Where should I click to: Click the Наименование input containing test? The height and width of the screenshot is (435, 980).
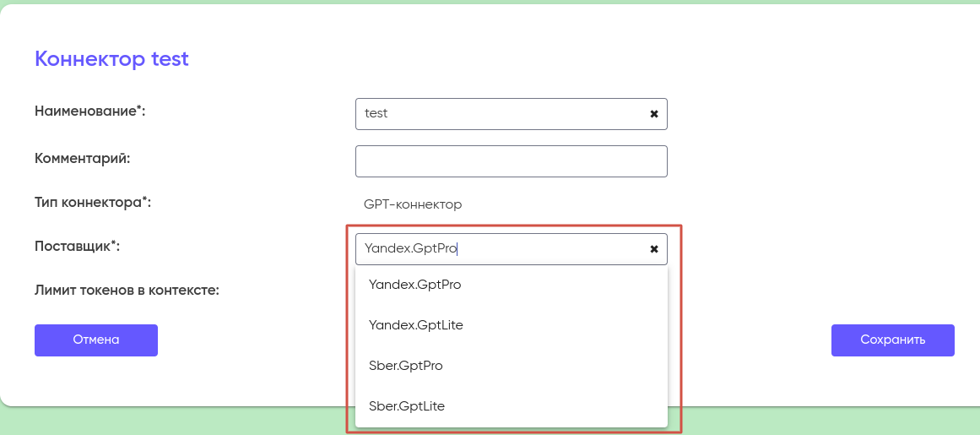click(506, 113)
